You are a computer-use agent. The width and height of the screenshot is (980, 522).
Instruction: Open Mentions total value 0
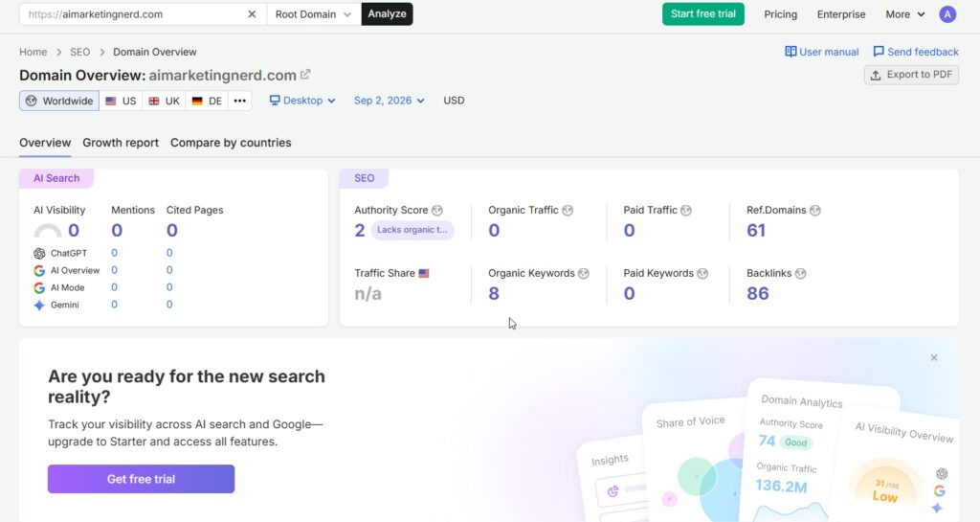(117, 231)
